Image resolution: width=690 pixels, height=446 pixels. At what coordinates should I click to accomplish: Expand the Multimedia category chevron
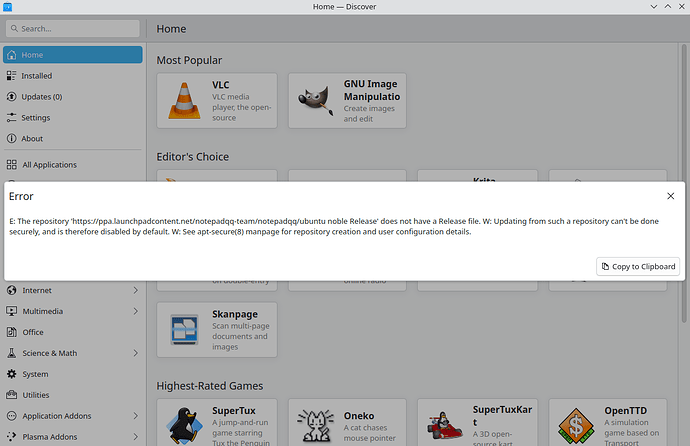(x=136, y=311)
